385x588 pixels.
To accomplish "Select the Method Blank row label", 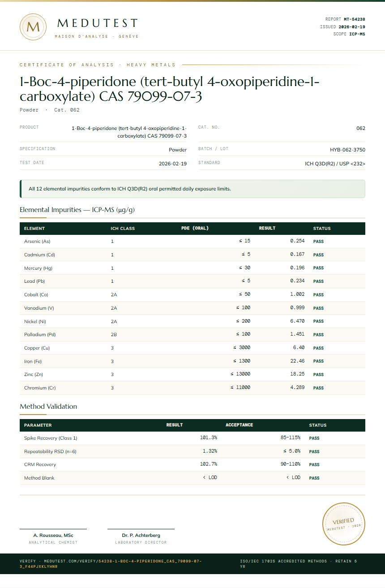I will coord(39,478).
